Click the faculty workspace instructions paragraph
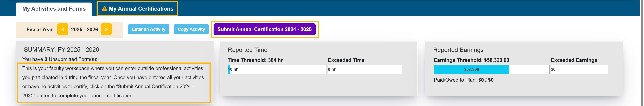 point(113,82)
